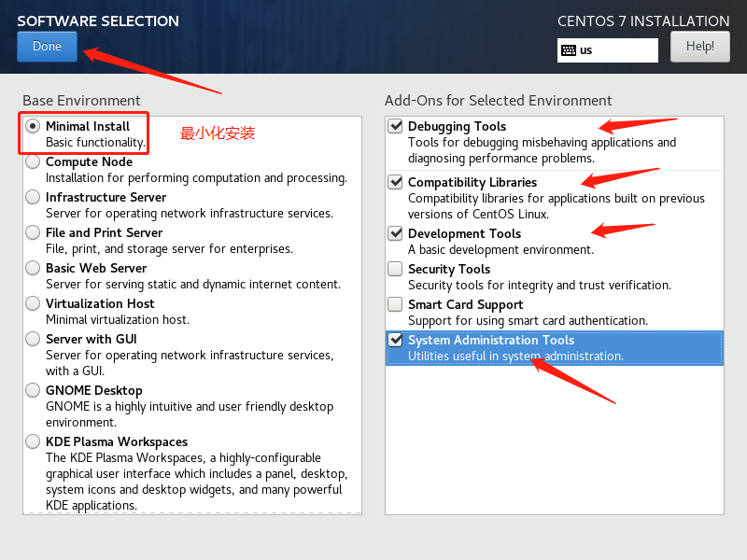The image size is (747, 560).
Task: Click the Done button
Action: pyautogui.click(x=47, y=46)
